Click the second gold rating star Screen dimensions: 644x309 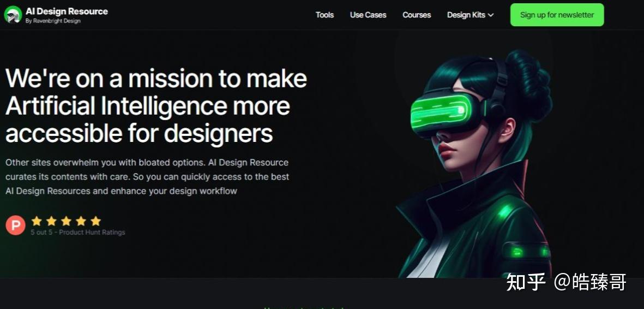click(51, 221)
